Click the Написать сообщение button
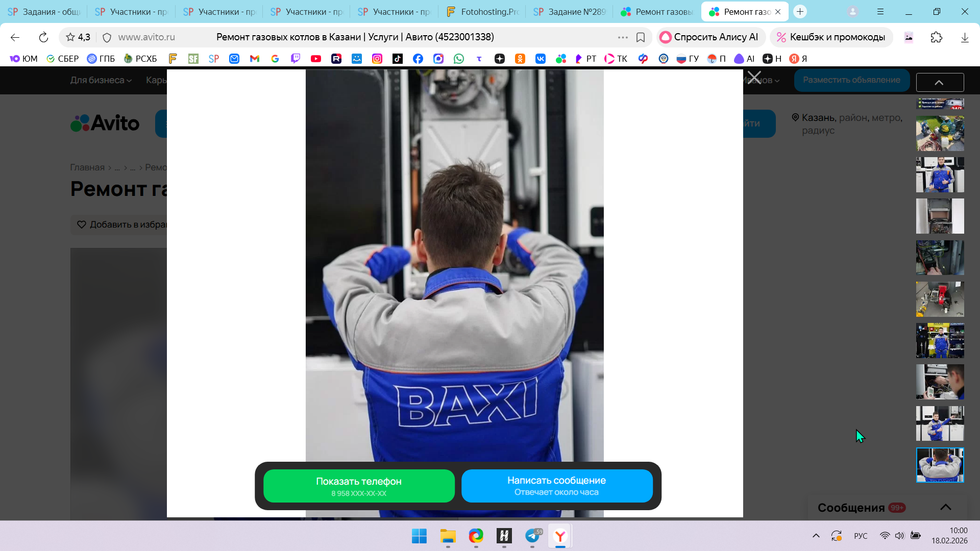The image size is (980, 551). click(x=556, y=486)
